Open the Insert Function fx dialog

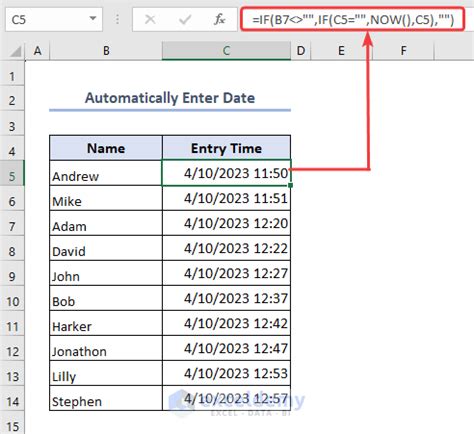pyautogui.click(x=219, y=20)
